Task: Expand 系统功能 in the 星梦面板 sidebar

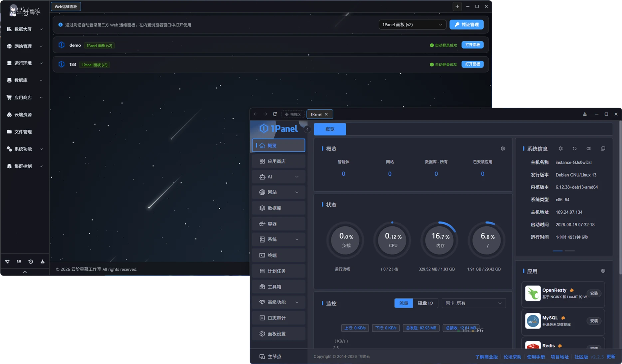Action: click(x=25, y=149)
